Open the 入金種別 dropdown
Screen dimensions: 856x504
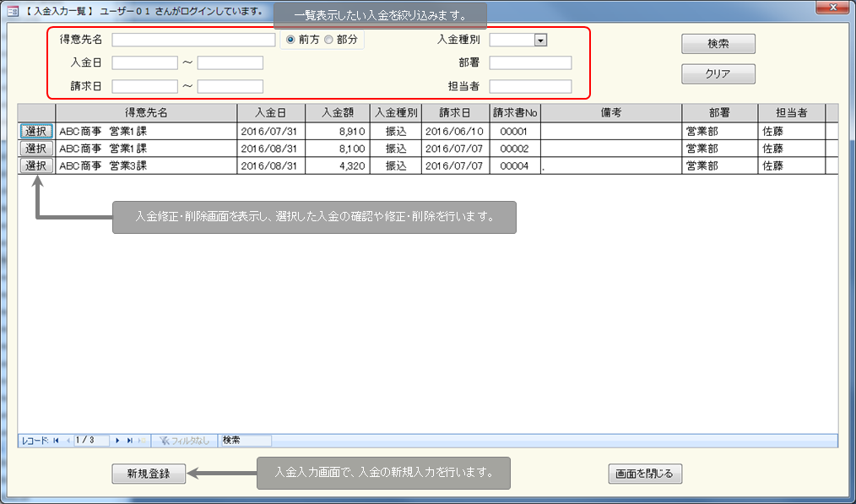pos(540,40)
